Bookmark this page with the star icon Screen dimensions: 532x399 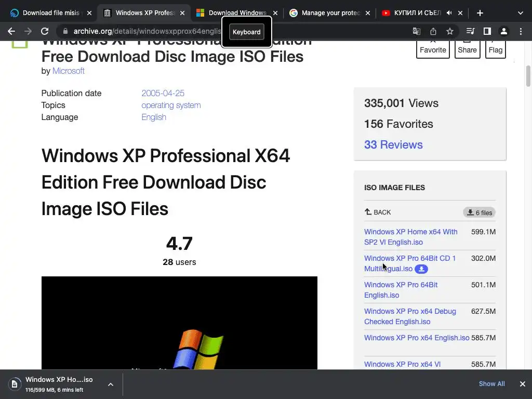[450, 32]
